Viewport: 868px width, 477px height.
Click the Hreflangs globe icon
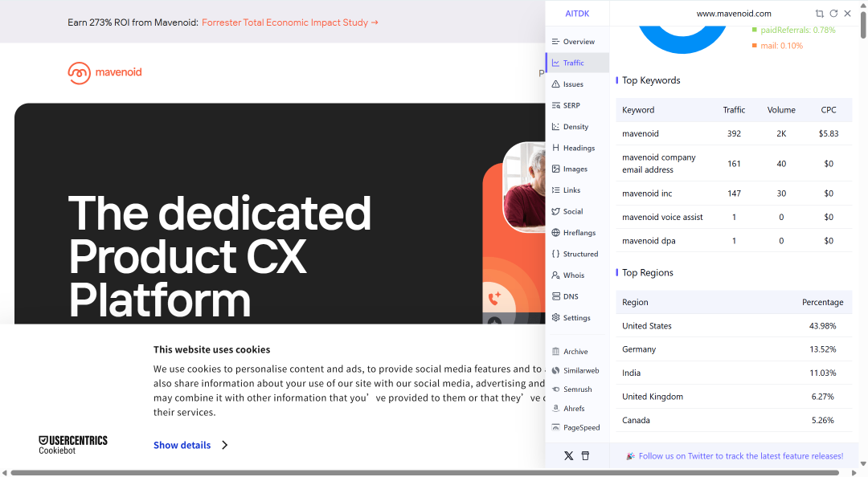tap(556, 232)
